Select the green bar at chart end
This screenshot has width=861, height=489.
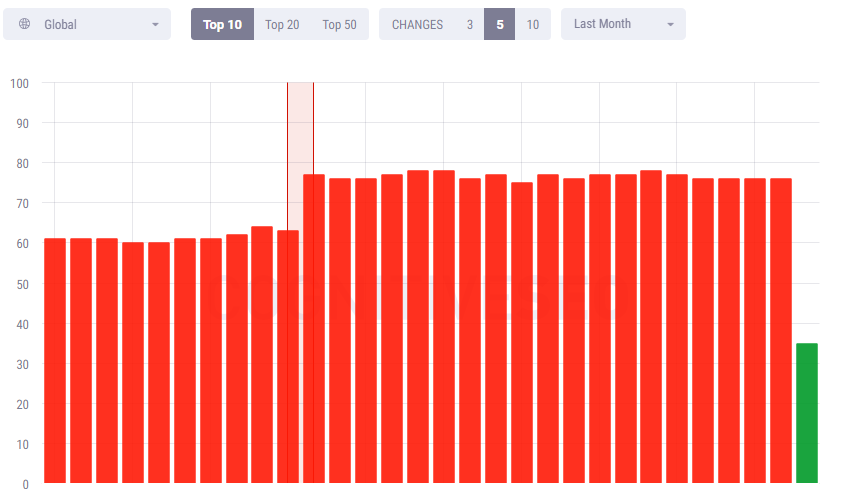[807, 413]
